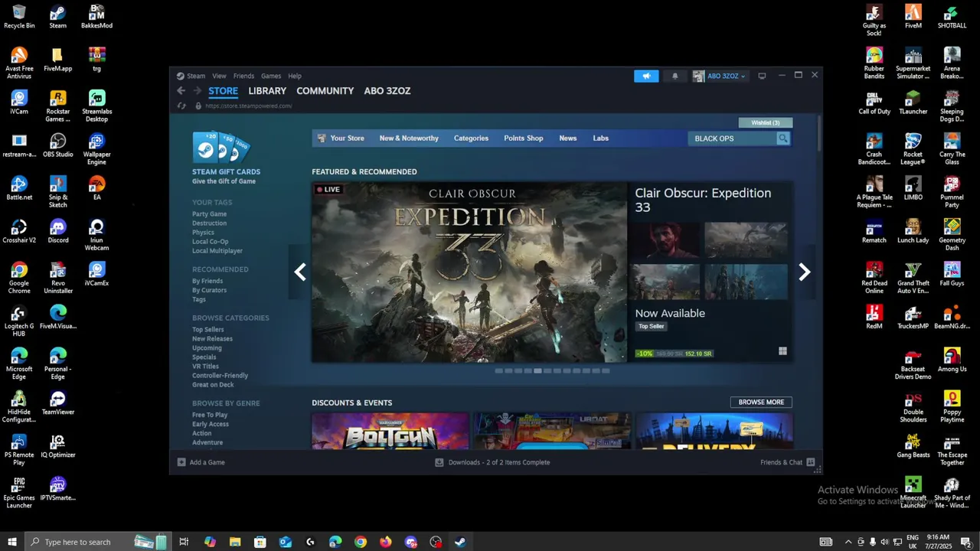980x551 pixels.
Task: Open the Friends menu
Action: pos(243,76)
